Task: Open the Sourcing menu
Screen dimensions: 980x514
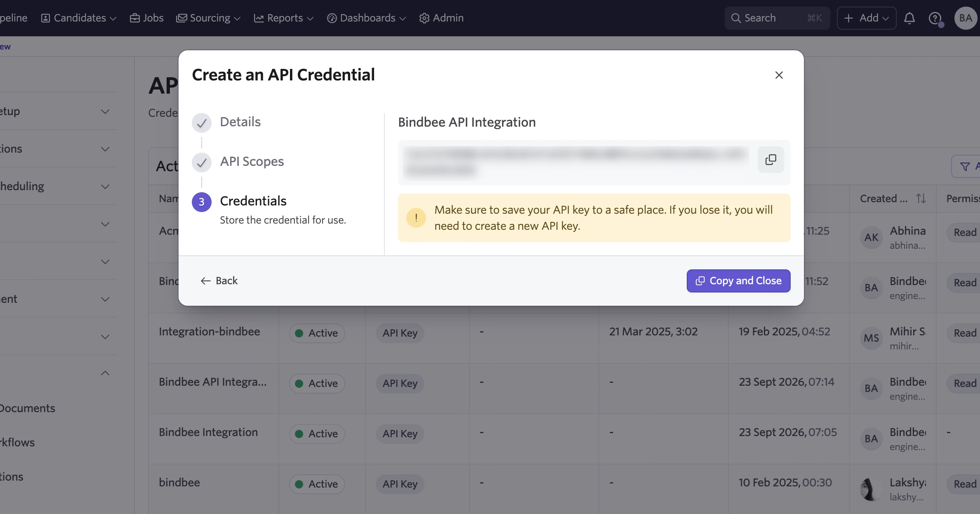Action: point(208,18)
